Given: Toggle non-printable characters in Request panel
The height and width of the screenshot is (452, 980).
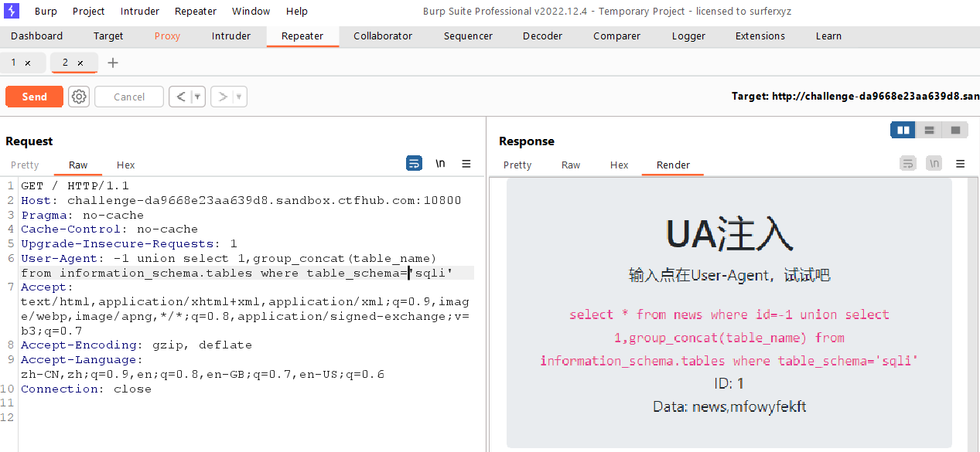Looking at the screenshot, I should (441, 164).
